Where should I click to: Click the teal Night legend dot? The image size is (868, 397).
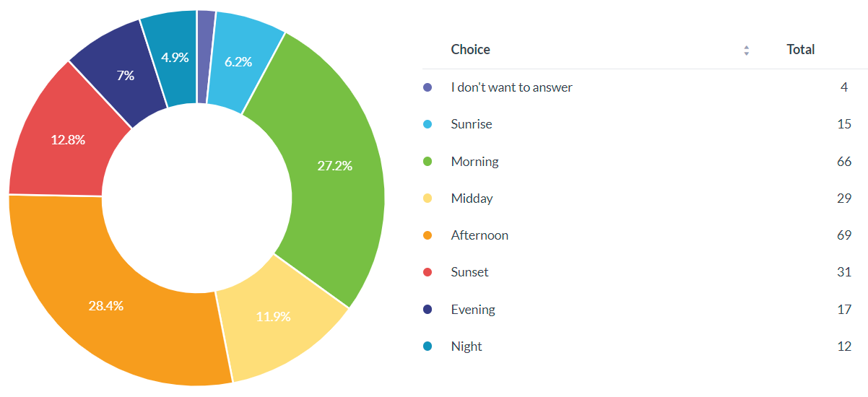(428, 346)
